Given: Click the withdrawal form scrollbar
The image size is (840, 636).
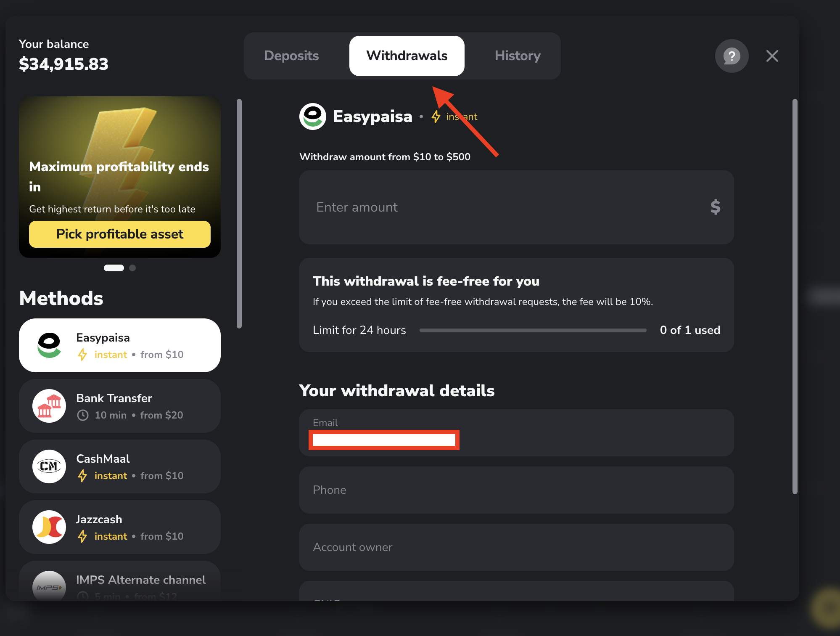Looking at the screenshot, I should (x=795, y=297).
